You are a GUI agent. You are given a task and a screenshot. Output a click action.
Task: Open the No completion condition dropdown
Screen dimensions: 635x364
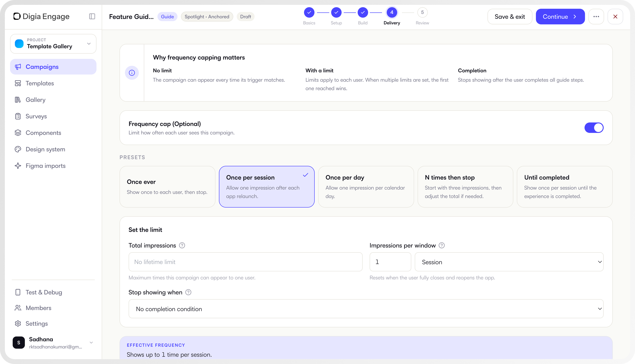366,309
